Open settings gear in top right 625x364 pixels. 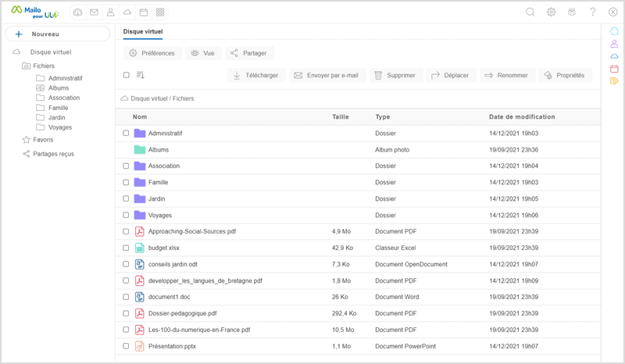pos(552,12)
